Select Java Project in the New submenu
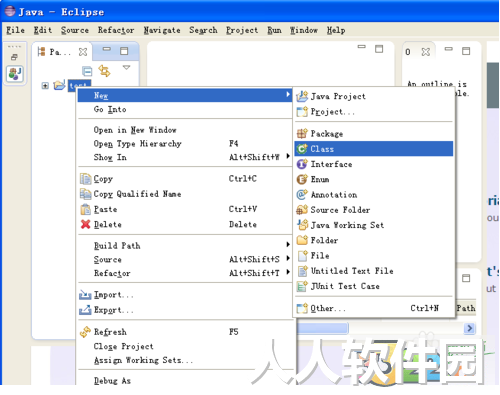 click(373, 96)
